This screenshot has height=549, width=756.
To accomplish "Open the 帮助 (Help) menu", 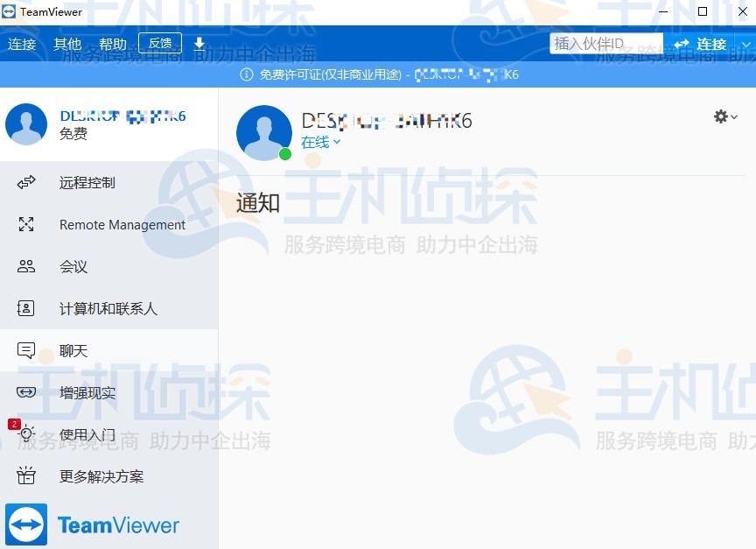I will (112, 43).
